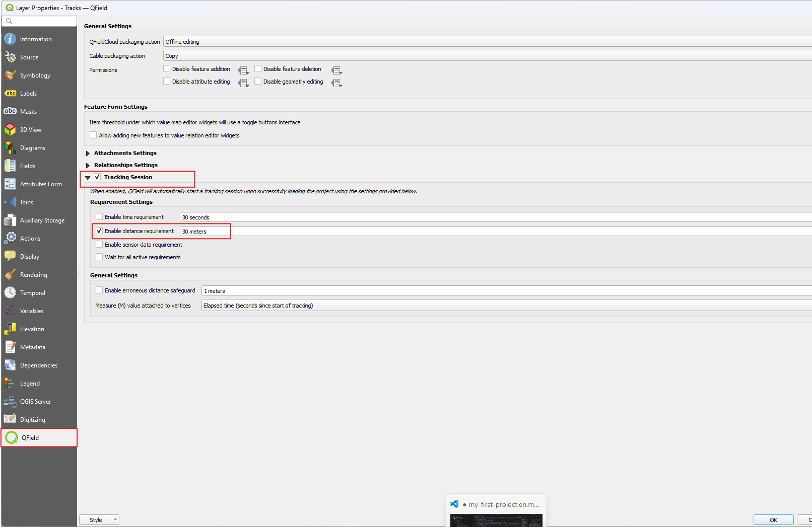The width and height of the screenshot is (812, 527).
Task: Click data-defined override next to feature addition
Action: point(243,70)
